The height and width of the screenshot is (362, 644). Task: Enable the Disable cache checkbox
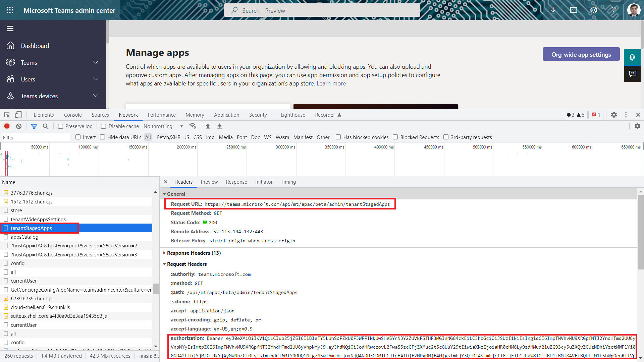[103, 126]
